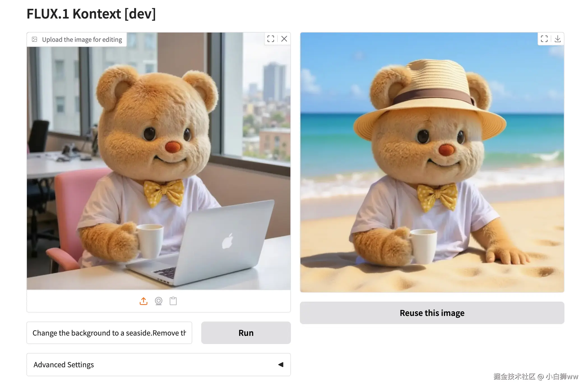Click the Reuse this image button
Image resolution: width=588 pixels, height=390 pixels.
(432, 313)
